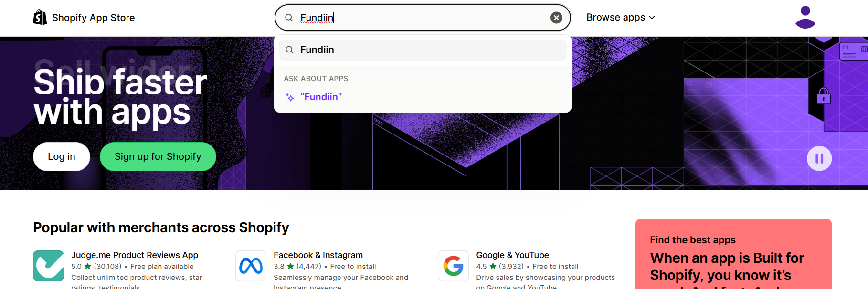Viewport: 868px width, 289px height.
Task: Click the Shopify bag logo icon
Action: (x=40, y=18)
